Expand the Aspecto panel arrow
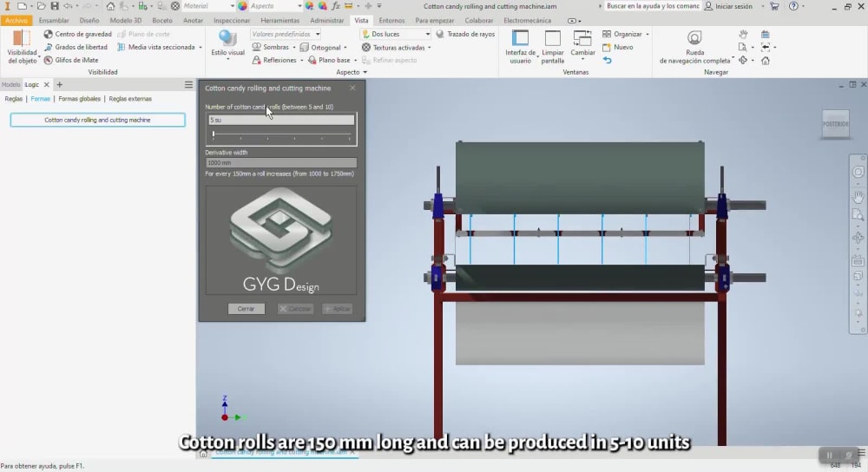 (365, 73)
